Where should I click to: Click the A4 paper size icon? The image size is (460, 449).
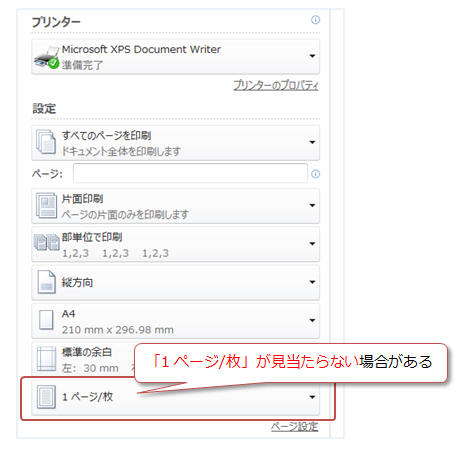[46, 320]
